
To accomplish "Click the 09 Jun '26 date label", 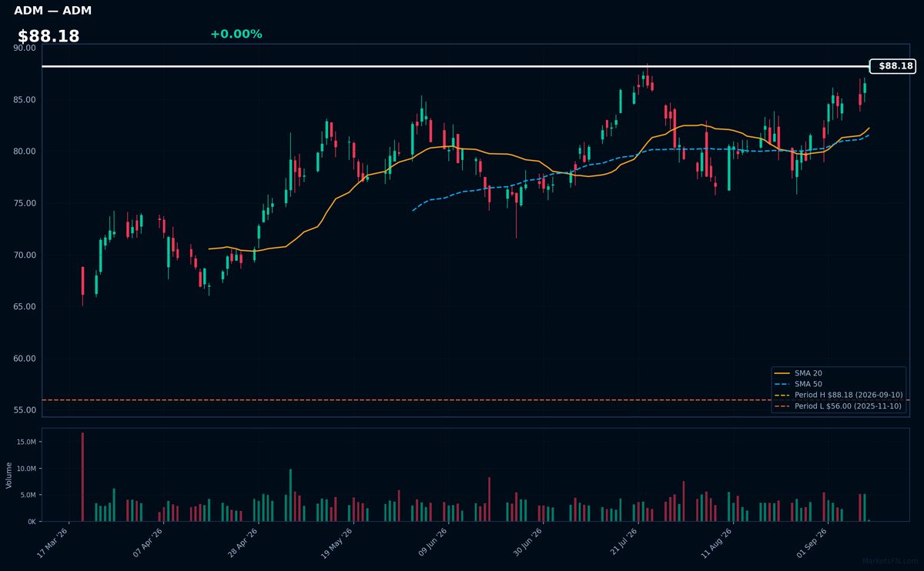I will click(x=432, y=543).
